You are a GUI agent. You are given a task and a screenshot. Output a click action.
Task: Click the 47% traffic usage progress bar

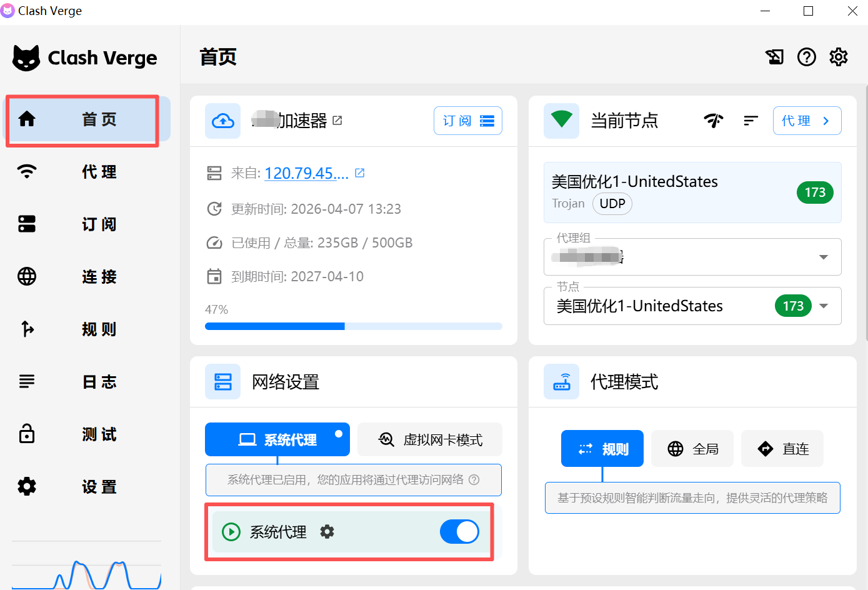pyautogui.click(x=353, y=326)
